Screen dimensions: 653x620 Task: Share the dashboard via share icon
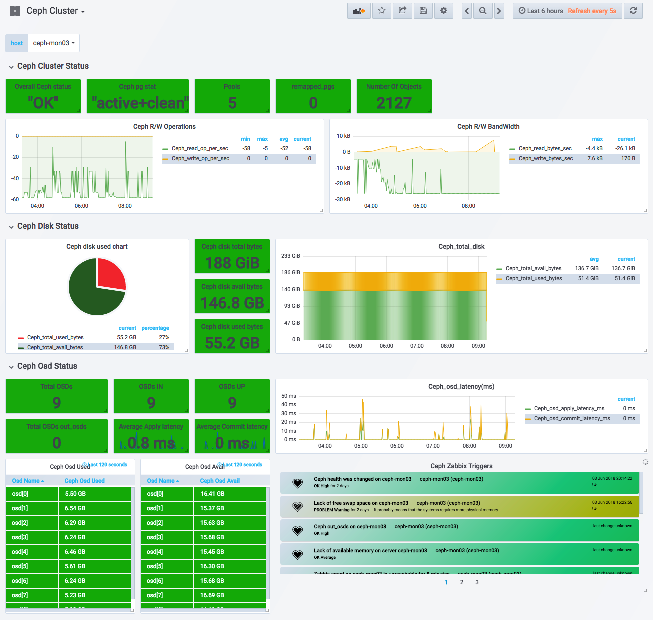[x=402, y=11]
